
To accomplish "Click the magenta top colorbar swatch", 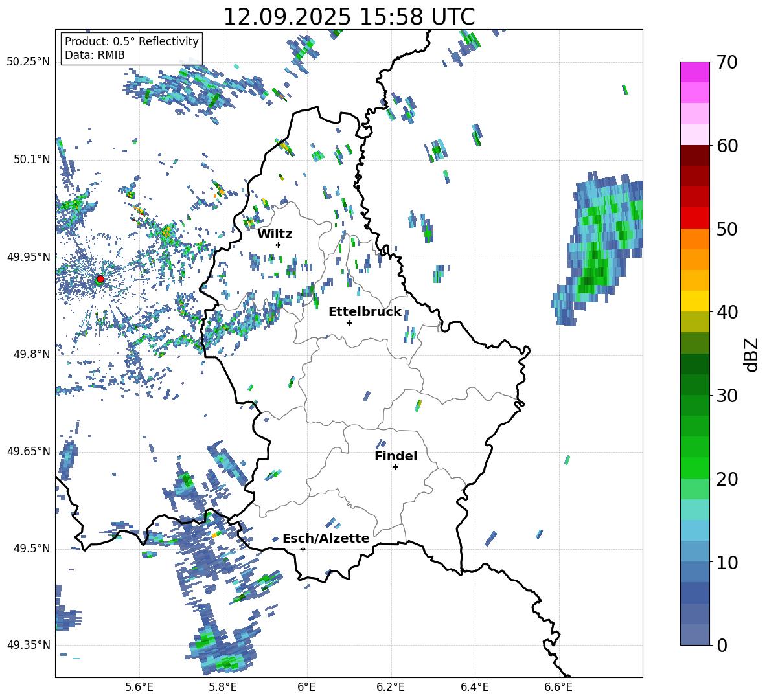I will coord(694,72).
